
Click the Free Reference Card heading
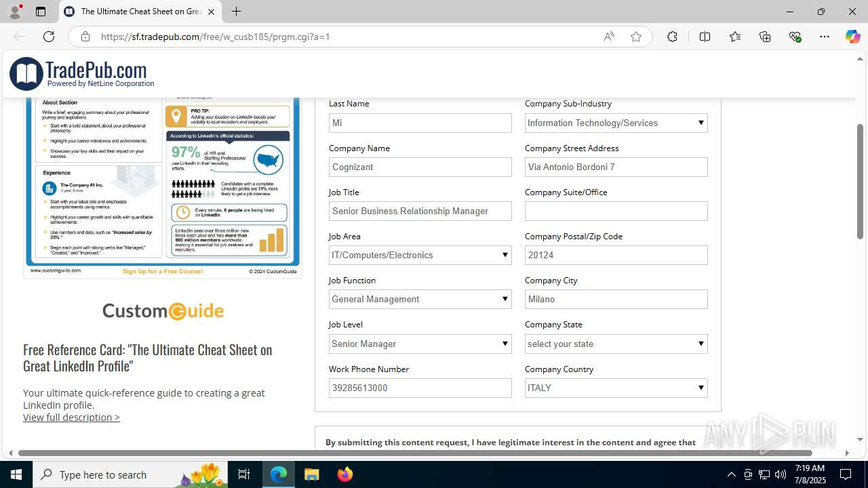pos(147,358)
